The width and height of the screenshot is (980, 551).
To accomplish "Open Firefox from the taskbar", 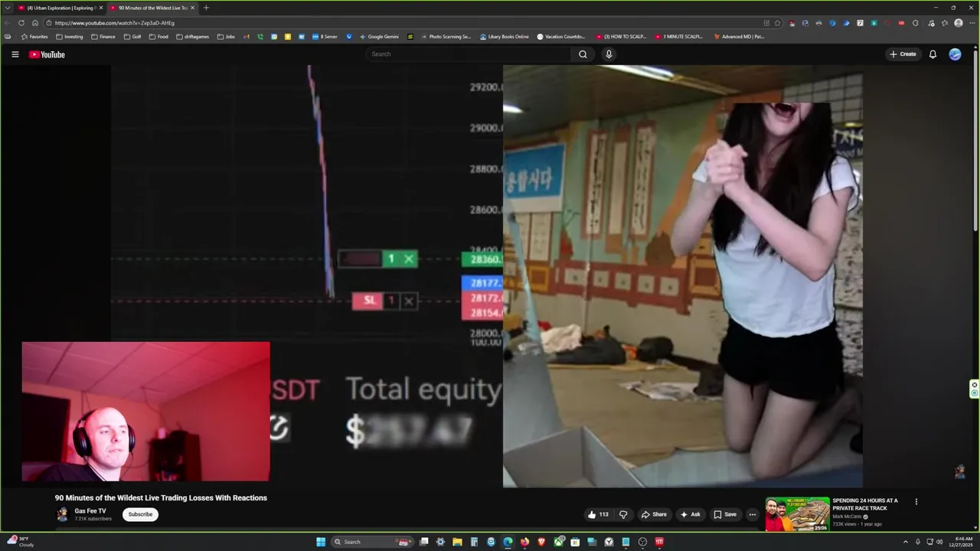I will point(524,542).
